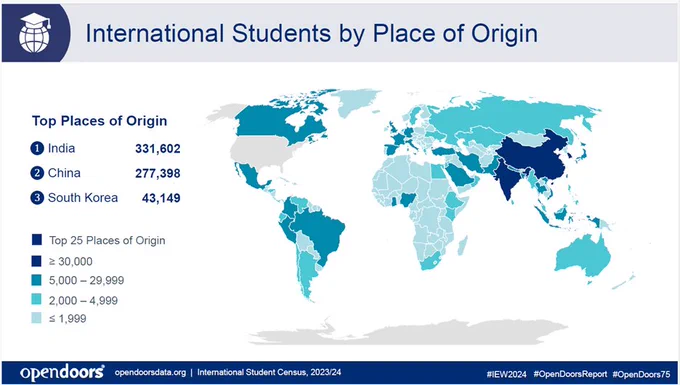Click Russia on the world map
The height and width of the screenshot is (385, 680).
pos(512,115)
